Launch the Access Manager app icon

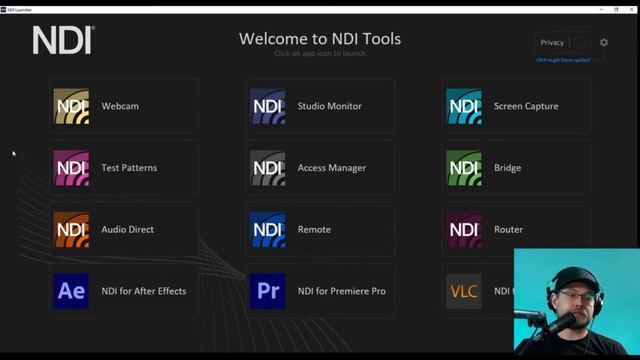(268, 168)
